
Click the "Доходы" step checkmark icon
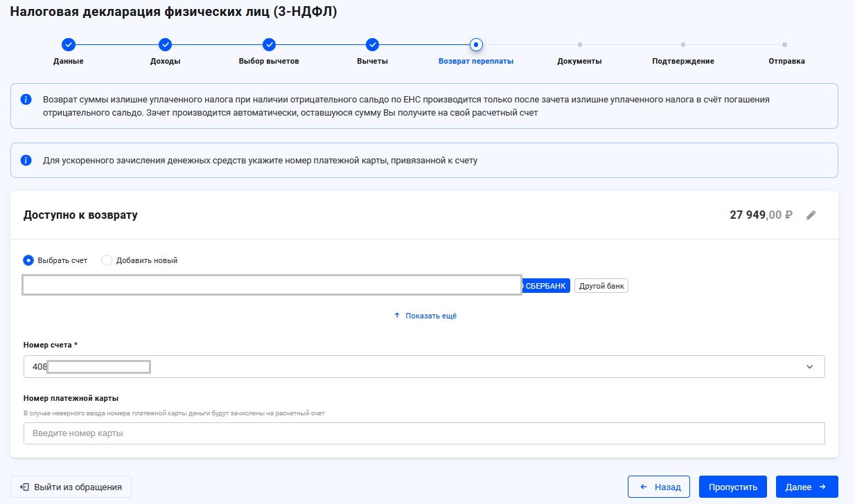tap(165, 44)
